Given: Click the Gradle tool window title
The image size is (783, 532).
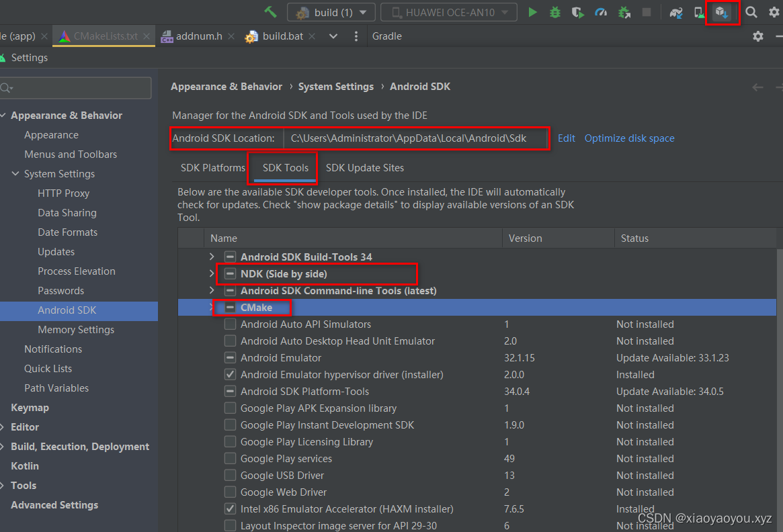Looking at the screenshot, I should (x=387, y=36).
